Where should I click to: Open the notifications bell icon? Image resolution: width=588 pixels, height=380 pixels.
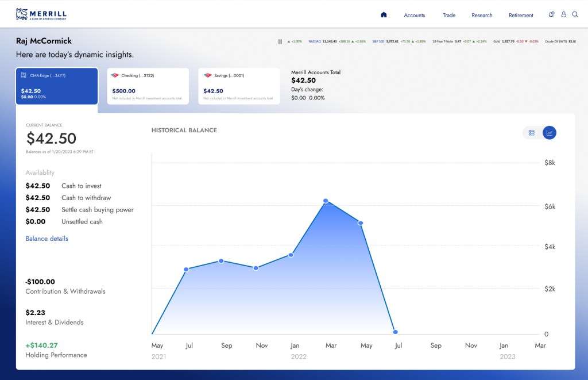[551, 15]
